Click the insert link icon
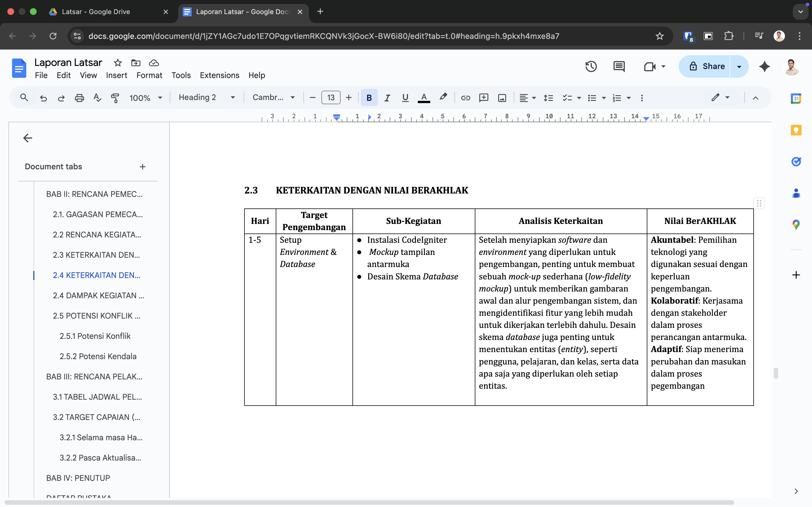This screenshot has width=812, height=507. 465,97
